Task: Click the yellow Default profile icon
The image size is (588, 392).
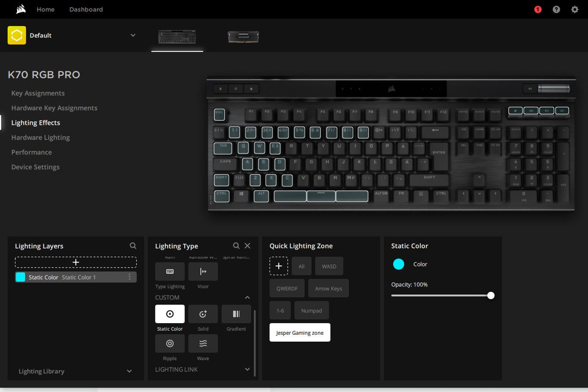Action: [x=17, y=35]
